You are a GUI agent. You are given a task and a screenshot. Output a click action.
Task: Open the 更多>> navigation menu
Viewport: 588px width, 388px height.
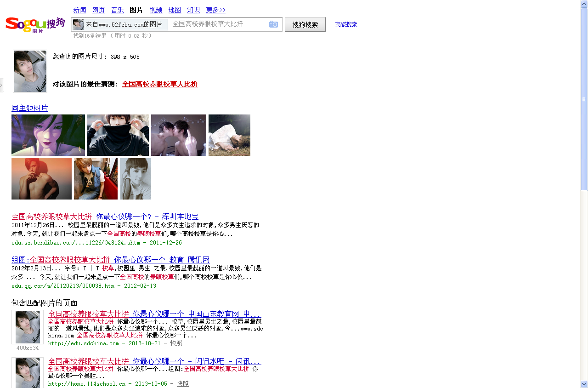tap(215, 10)
